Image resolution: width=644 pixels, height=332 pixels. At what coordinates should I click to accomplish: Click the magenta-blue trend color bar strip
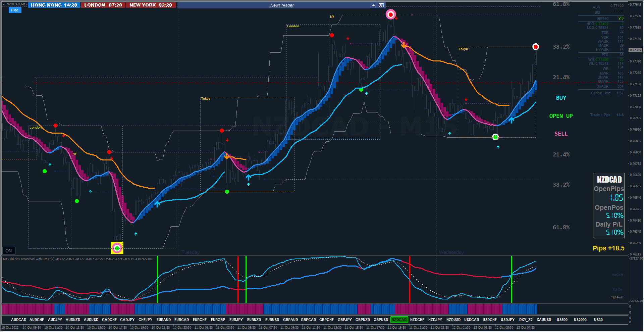(269, 309)
